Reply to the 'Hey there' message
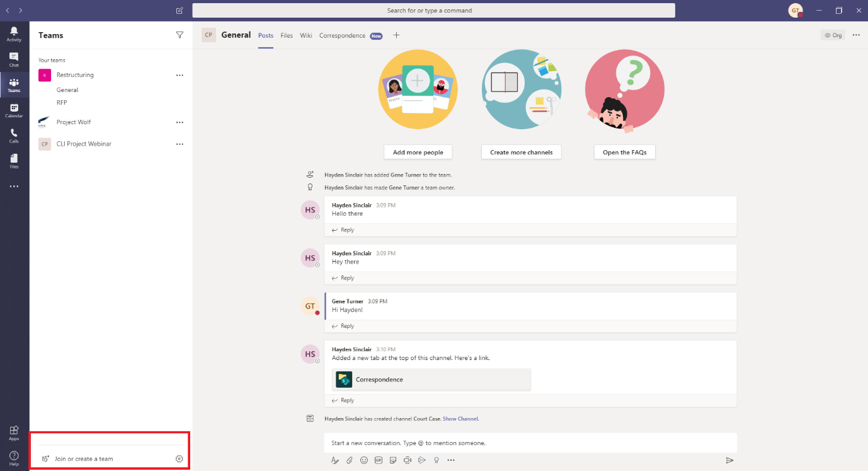 pos(343,278)
